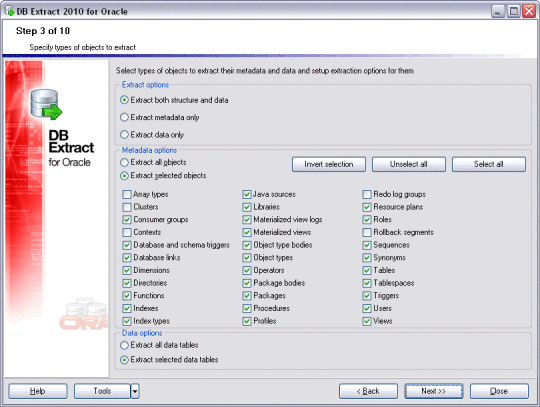The image size is (540, 407).
Task: Toggle Indexes checkbox
Action: (x=127, y=309)
